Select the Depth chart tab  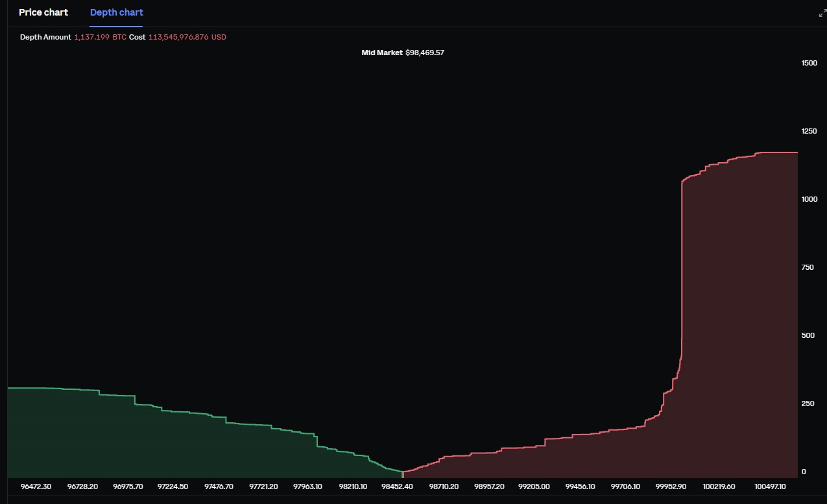pos(117,12)
